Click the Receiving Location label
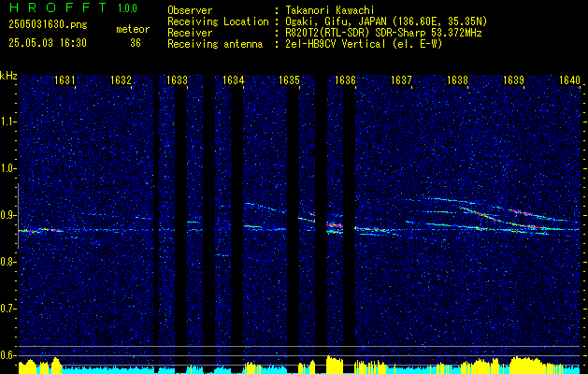588x374 pixels. [218, 22]
